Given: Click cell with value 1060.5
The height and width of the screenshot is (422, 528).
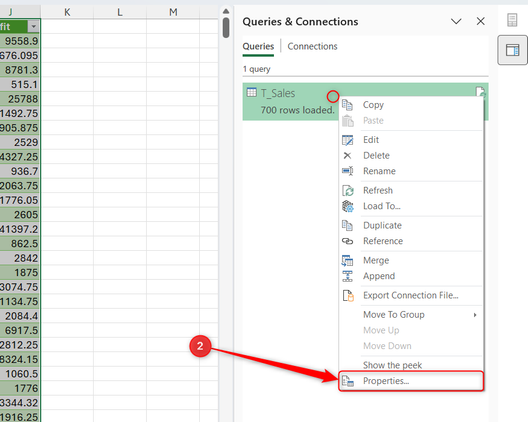Looking at the screenshot, I should tap(20, 374).
